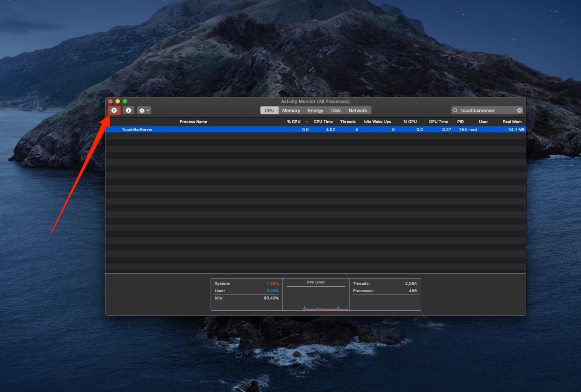Click the User 2.01% statistic

click(247, 291)
